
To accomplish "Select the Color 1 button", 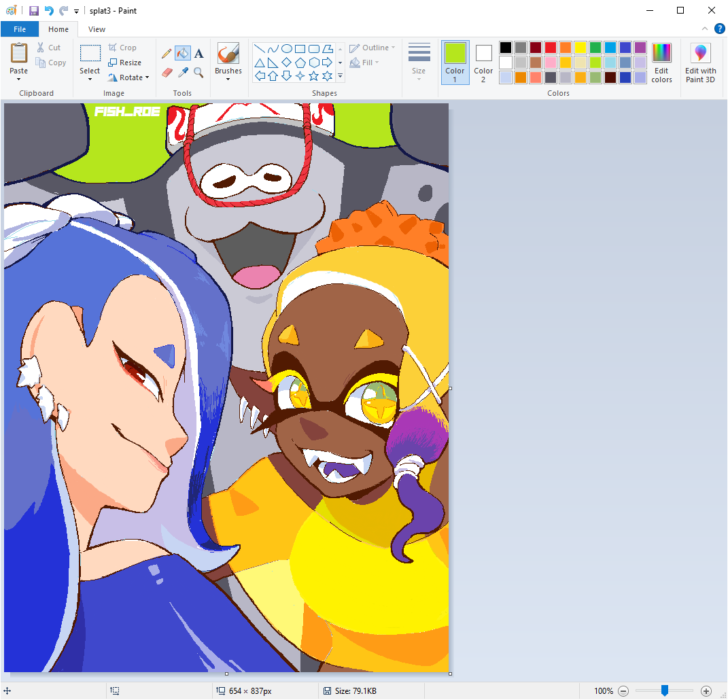I will (455, 63).
